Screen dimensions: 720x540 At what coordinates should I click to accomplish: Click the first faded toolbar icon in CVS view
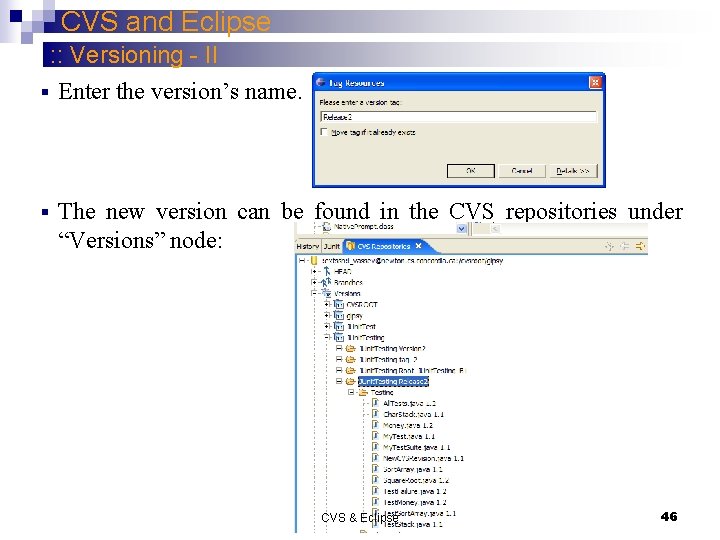click(610, 247)
